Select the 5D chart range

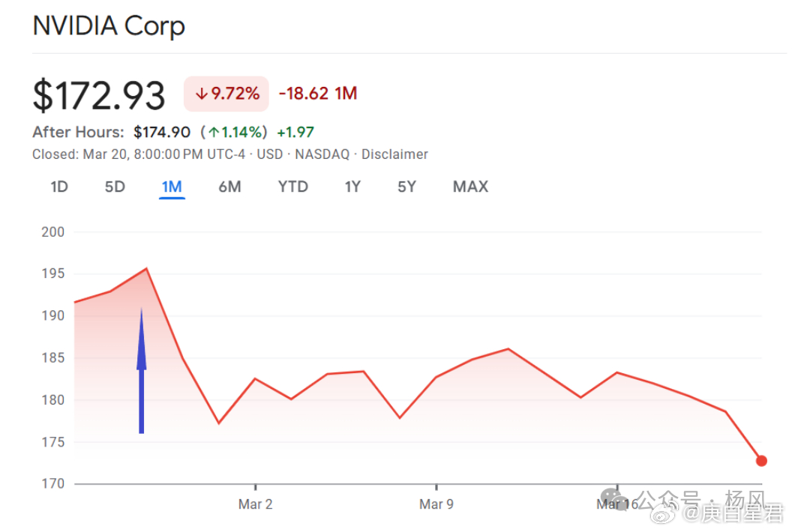115,187
